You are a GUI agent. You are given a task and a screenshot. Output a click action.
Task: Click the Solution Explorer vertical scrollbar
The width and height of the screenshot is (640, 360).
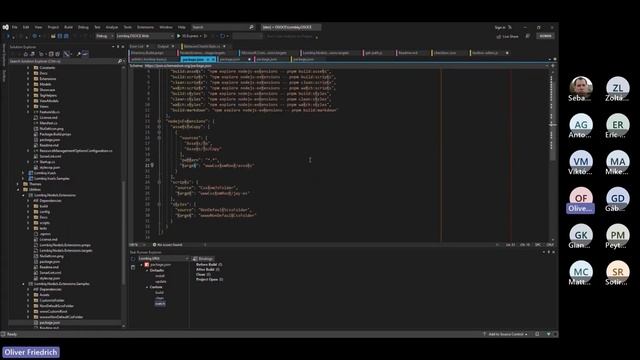pos(123,196)
